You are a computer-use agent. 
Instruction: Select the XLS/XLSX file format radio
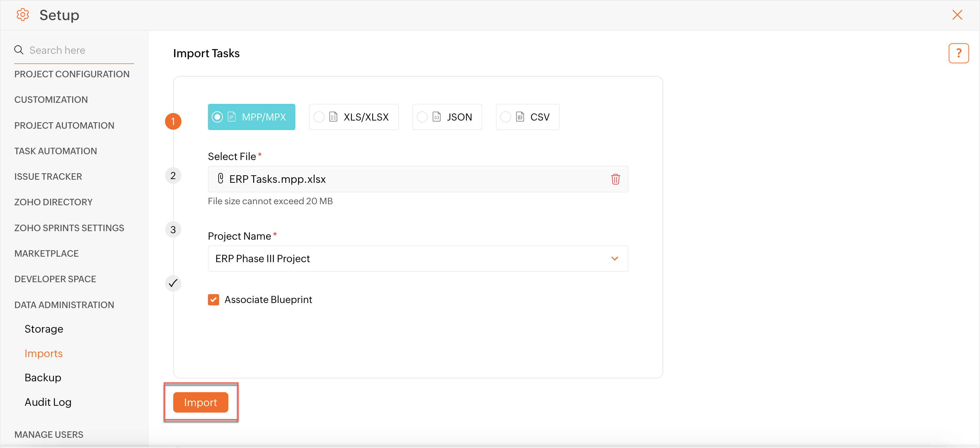click(319, 117)
